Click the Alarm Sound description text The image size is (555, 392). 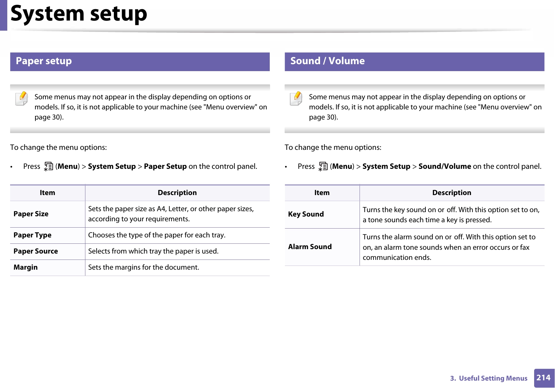(x=449, y=247)
